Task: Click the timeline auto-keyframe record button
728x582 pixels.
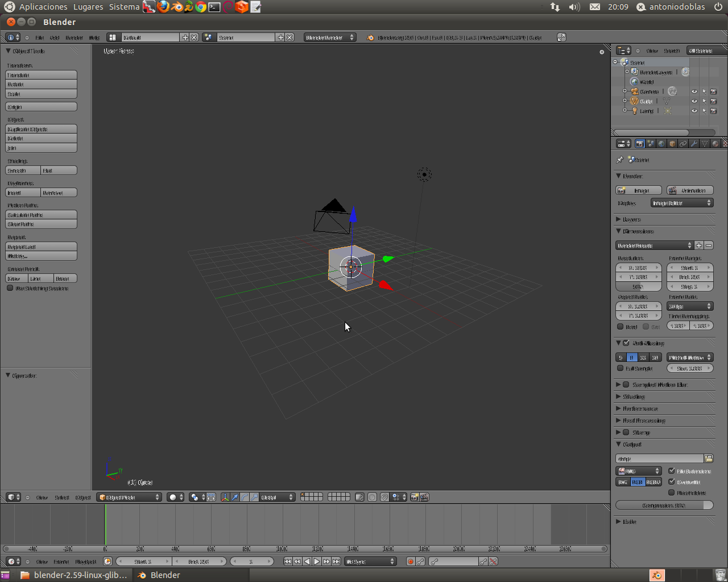Action: click(x=410, y=562)
